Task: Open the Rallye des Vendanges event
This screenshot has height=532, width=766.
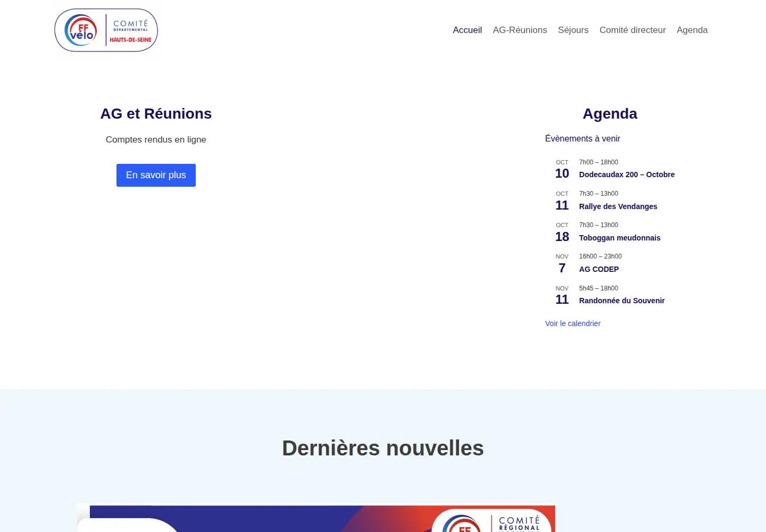Action: pyautogui.click(x=618, y=206)
